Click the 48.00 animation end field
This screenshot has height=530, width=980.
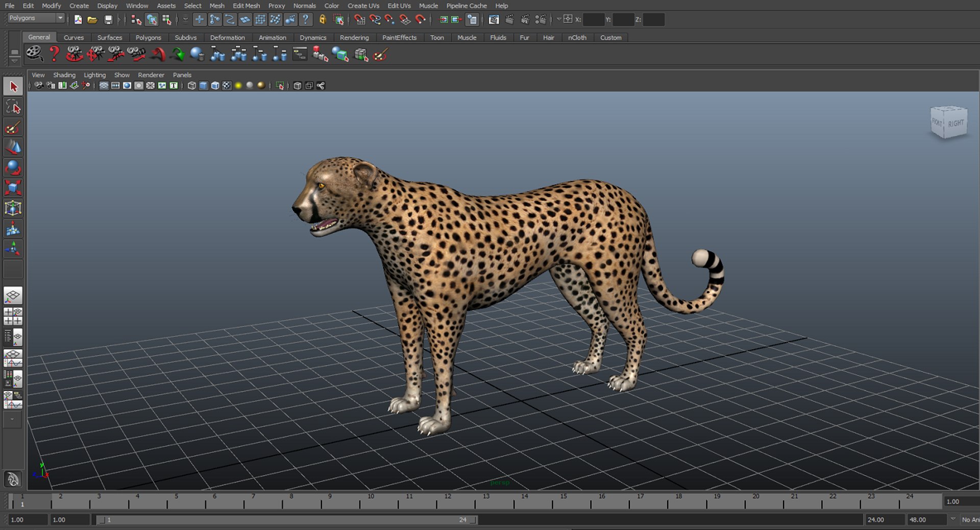click(x=926, y=520)
